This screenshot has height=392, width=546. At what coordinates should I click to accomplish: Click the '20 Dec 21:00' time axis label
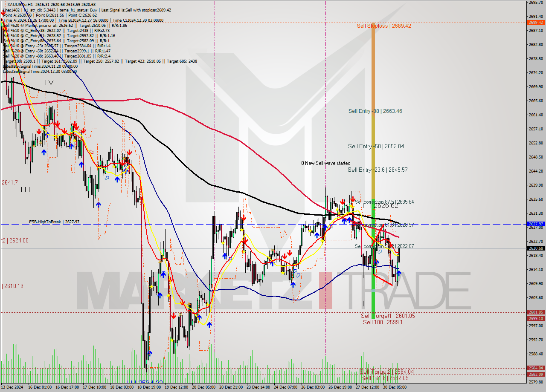[x=231, y=387]
